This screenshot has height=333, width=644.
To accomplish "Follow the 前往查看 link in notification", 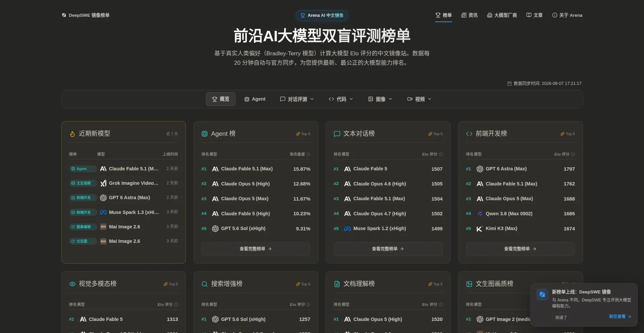I will point(620,317).
